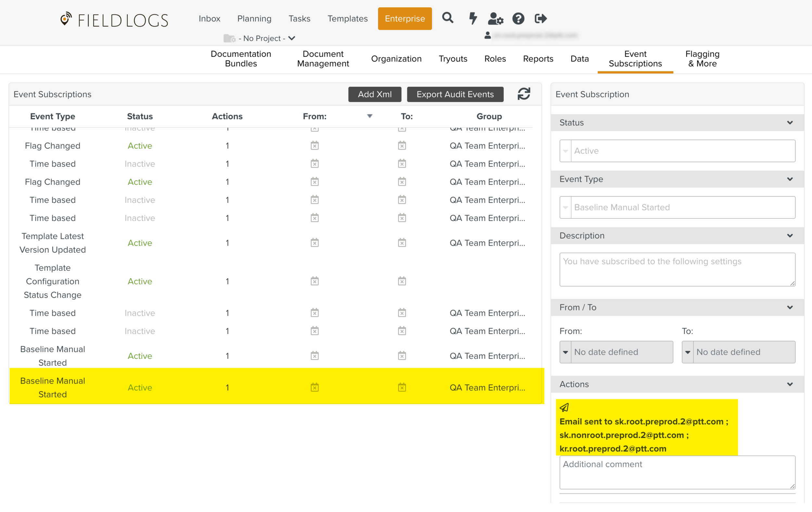Click the user profile silhouette icon
This screenshot has height=512, width=812.
pyautogui.click(x=487, y=35)
